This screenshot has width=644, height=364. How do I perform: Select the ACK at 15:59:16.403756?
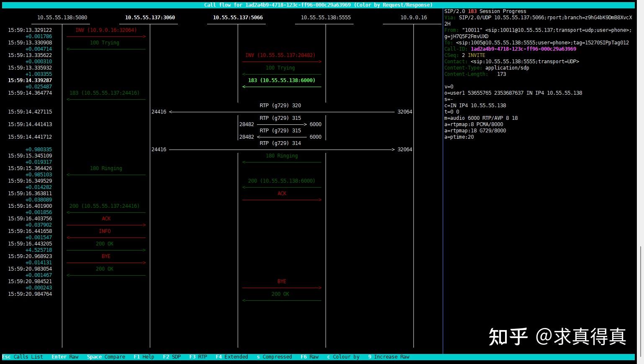click(106, 219)
